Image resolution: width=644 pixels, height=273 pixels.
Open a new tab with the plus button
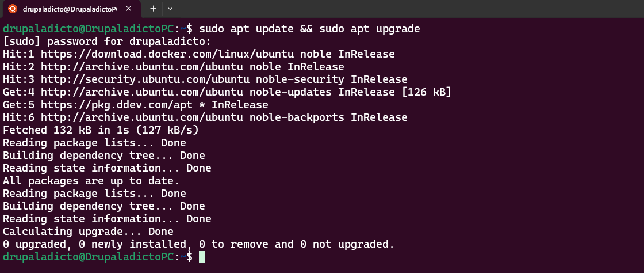point(153,8)
